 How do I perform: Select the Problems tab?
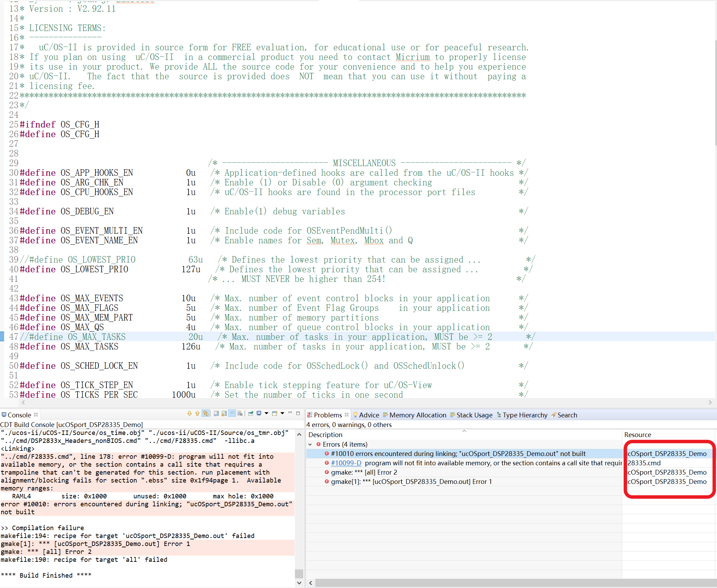(328, 415)
